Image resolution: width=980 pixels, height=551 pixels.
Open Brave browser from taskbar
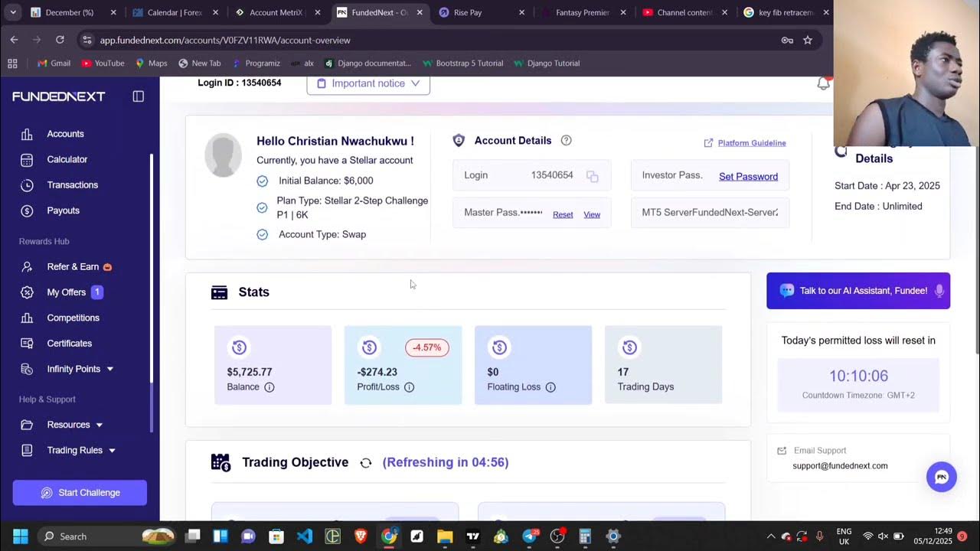coord(361,536)
